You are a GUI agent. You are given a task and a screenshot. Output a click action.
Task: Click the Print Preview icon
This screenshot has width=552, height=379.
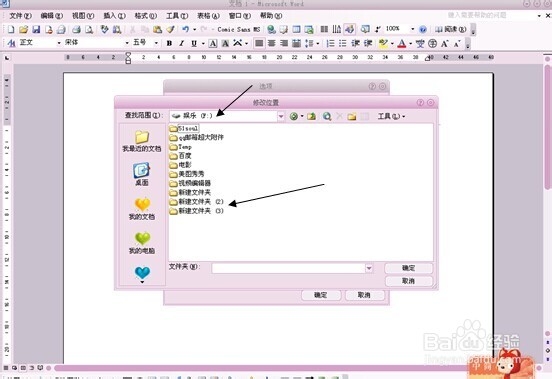(x=89, y=30)
